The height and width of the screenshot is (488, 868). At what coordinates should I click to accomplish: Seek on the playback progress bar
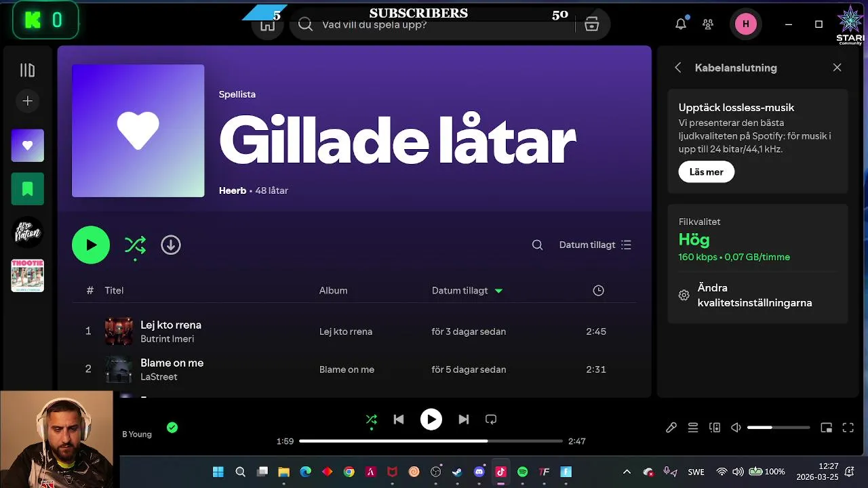pyautogui.click(x=431, y=441)
